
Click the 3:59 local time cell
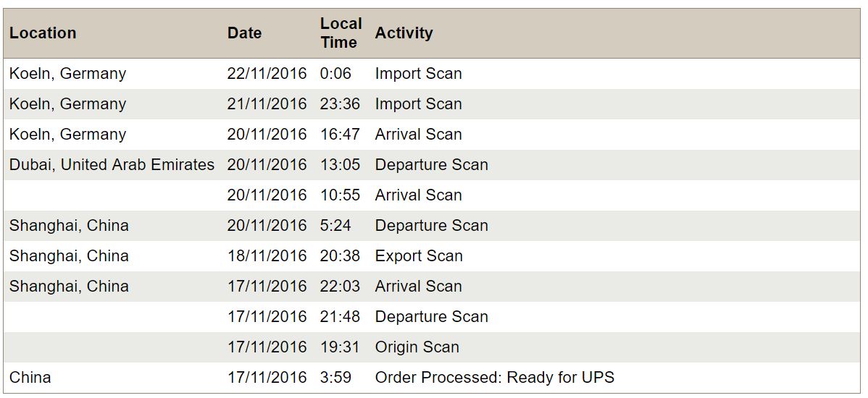click(335, 378)
